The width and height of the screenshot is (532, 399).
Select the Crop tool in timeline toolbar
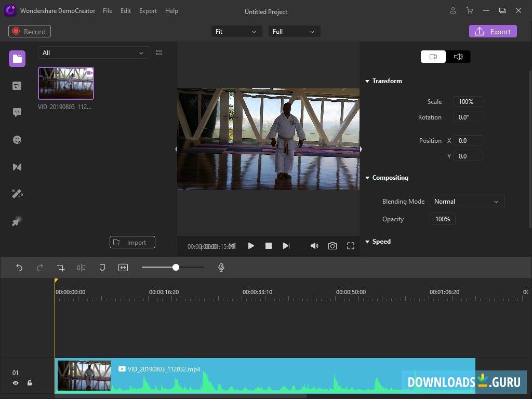click(61, 268)
